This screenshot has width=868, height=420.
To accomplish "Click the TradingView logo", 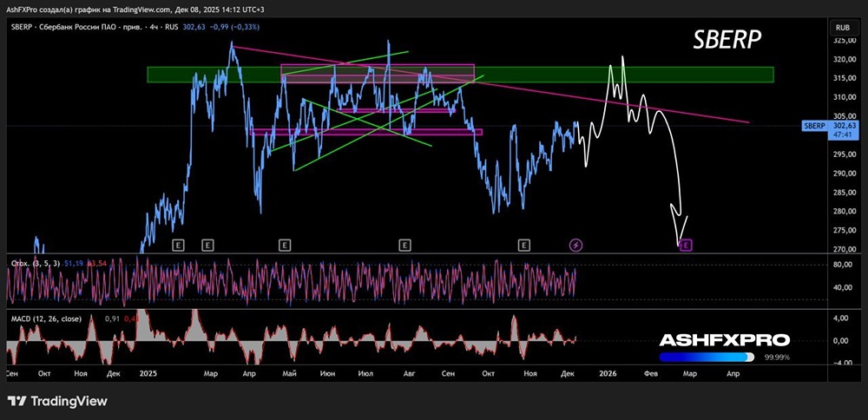I will tap(57, 401).
